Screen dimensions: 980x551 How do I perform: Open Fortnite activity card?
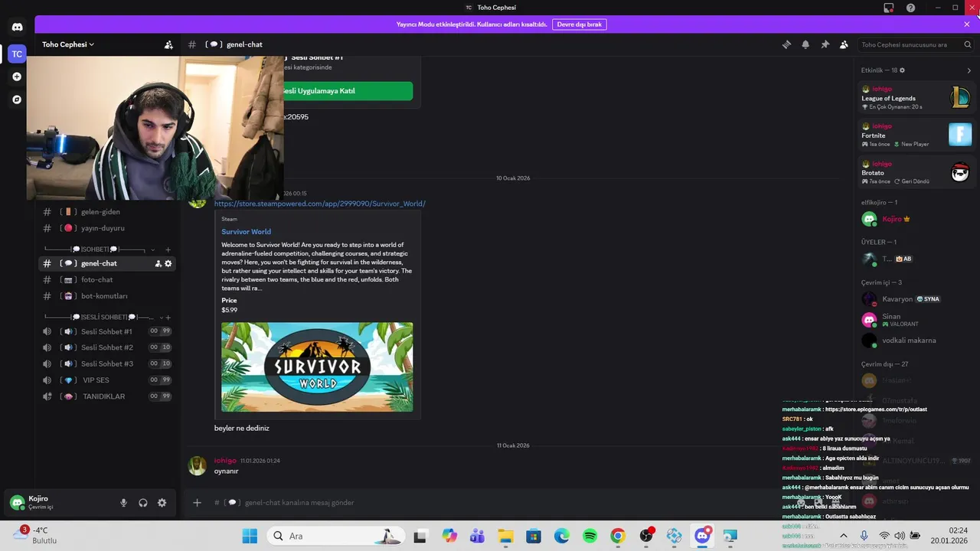(916, 135)
